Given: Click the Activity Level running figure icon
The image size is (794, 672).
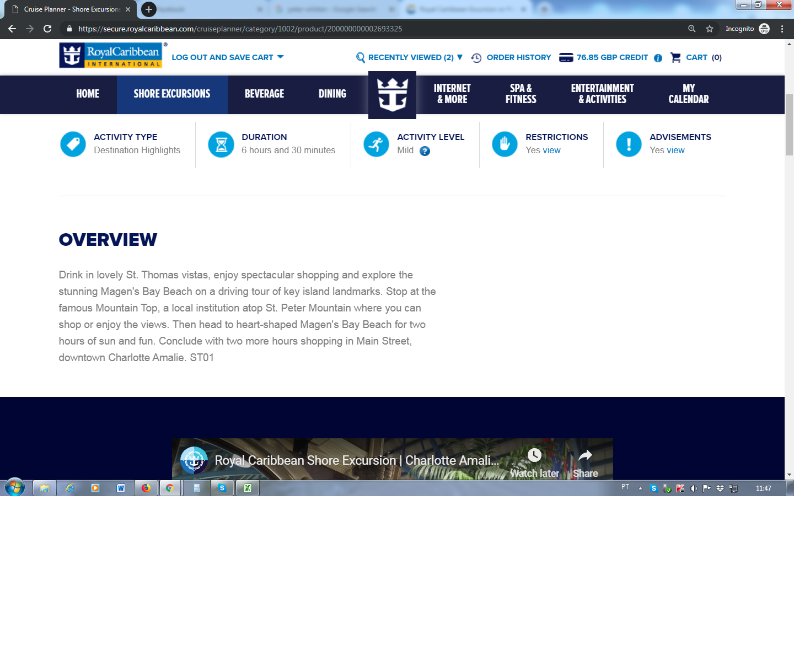Looking at the screenshot, I should [377, 144].
